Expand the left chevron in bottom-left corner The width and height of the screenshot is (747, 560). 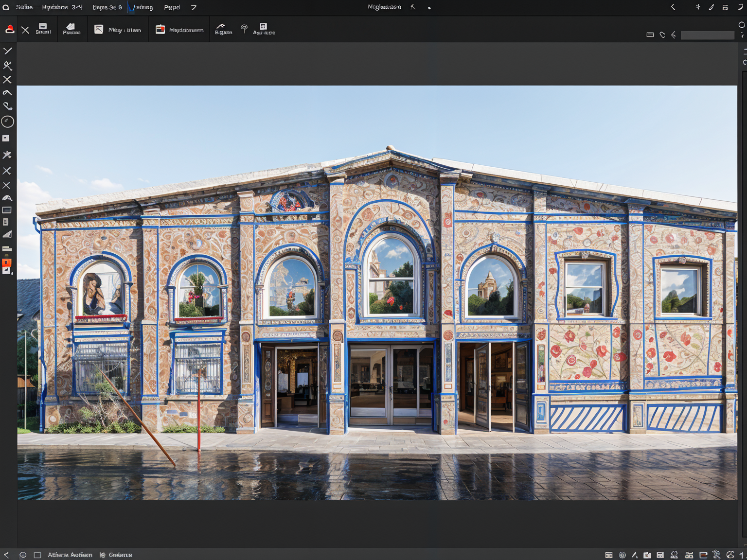[x=6, y=555]
